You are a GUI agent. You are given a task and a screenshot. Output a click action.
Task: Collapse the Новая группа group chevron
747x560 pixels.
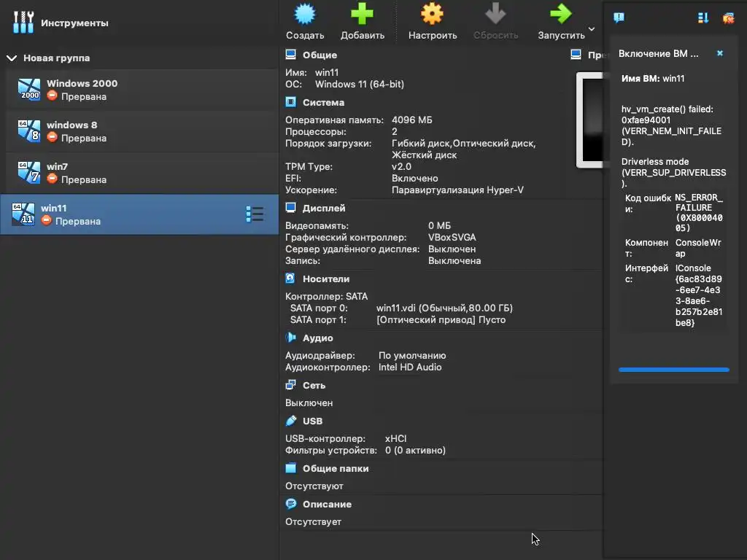point(12,58)
